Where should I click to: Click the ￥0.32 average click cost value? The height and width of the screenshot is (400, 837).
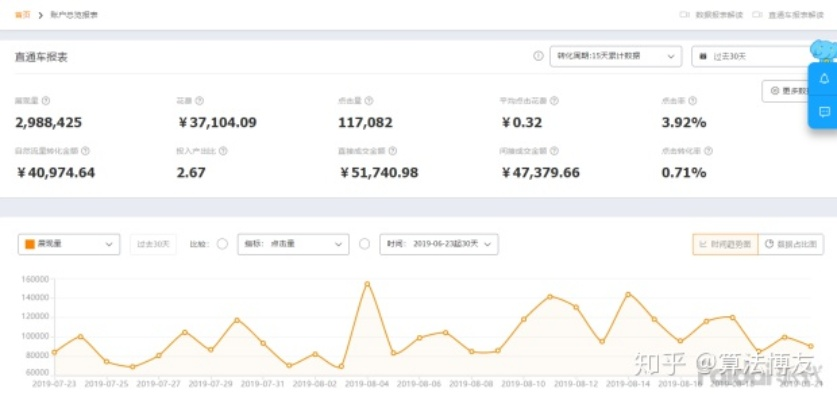pyautogui.click(x=521, y=123)
